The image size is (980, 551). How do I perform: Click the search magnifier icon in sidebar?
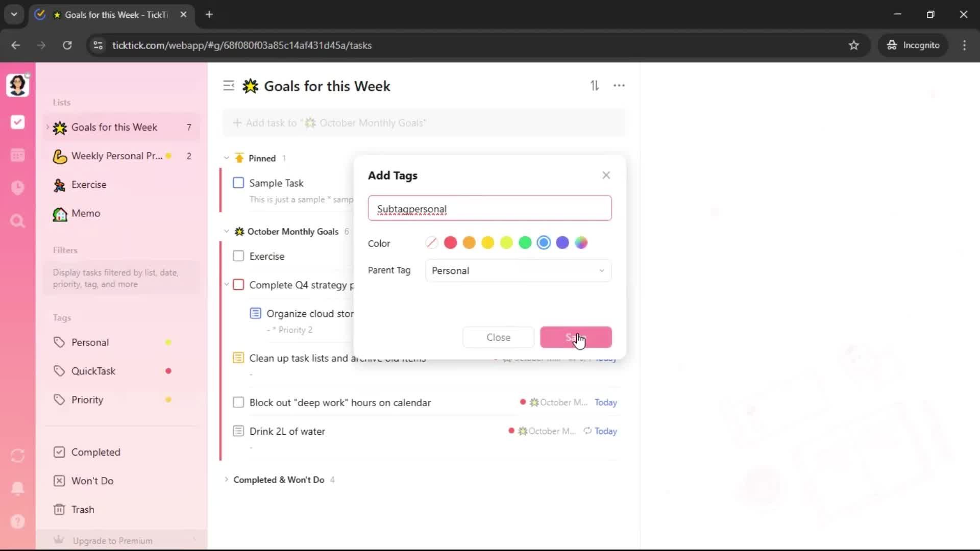tap(18, 221)
